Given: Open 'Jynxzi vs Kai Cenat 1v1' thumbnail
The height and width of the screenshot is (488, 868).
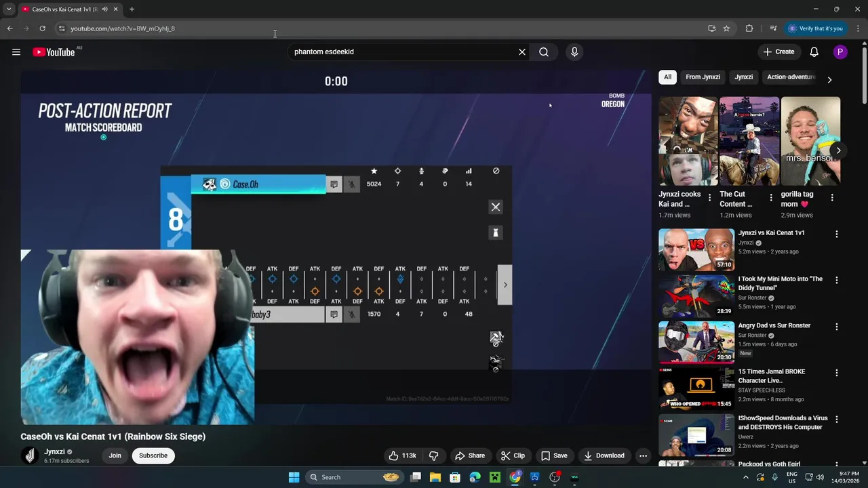Looking at the screenshot, I should (x=696, y=249).
